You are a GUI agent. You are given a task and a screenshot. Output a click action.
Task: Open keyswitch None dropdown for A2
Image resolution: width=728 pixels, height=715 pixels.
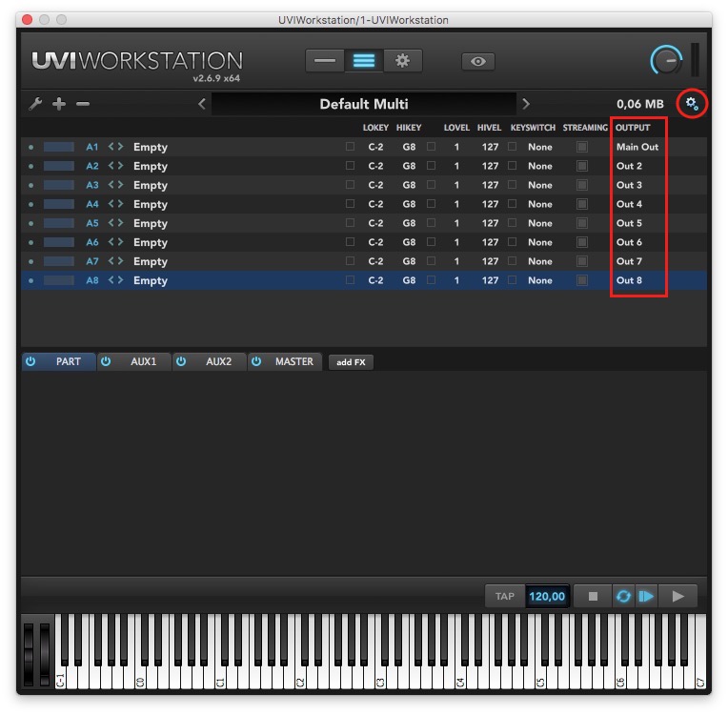click(x=540, y=166)
